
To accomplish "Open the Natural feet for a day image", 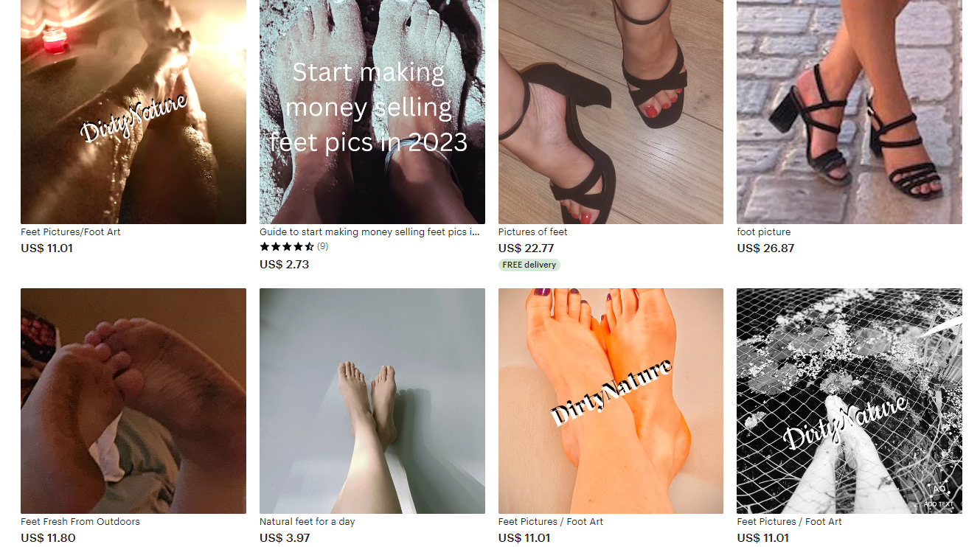I will coord(372,401).
